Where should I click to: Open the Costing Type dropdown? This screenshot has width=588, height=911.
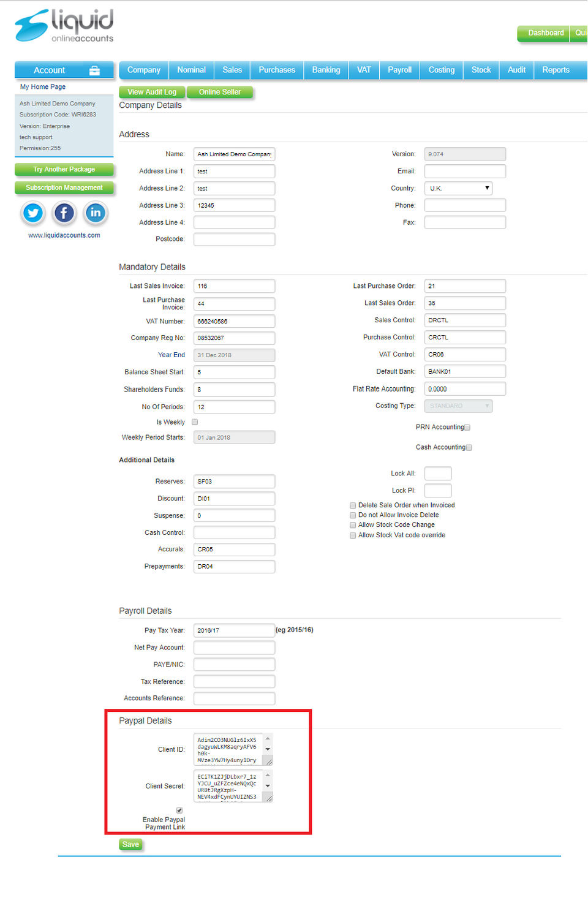coord(459,406)
